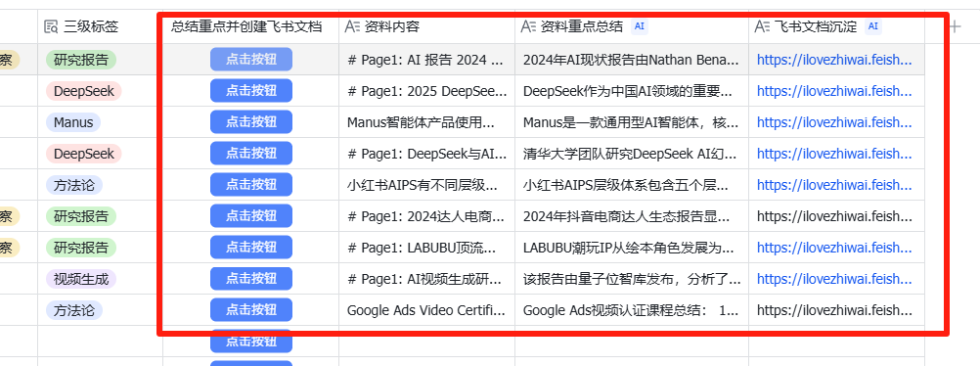This screenshot has height=366, width=980.
Task: Select the 资料重点总结 column header label
Action: [582, 26]
